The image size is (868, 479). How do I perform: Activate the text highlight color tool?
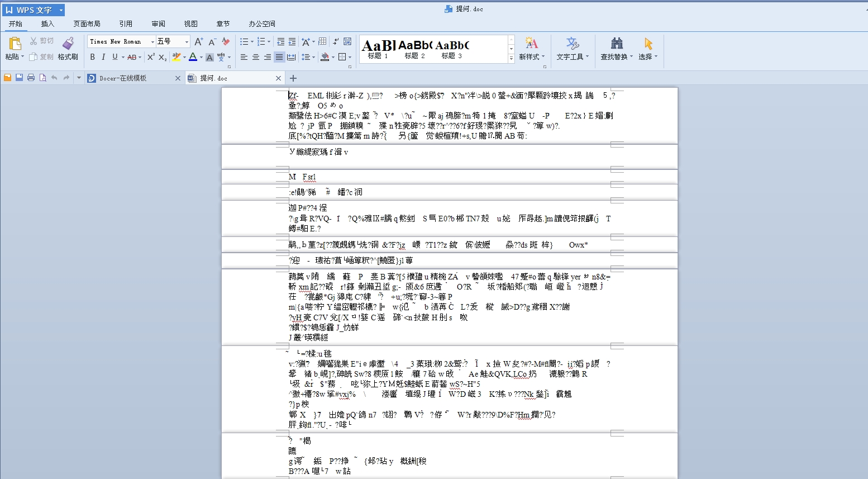[x=177, y=57]
